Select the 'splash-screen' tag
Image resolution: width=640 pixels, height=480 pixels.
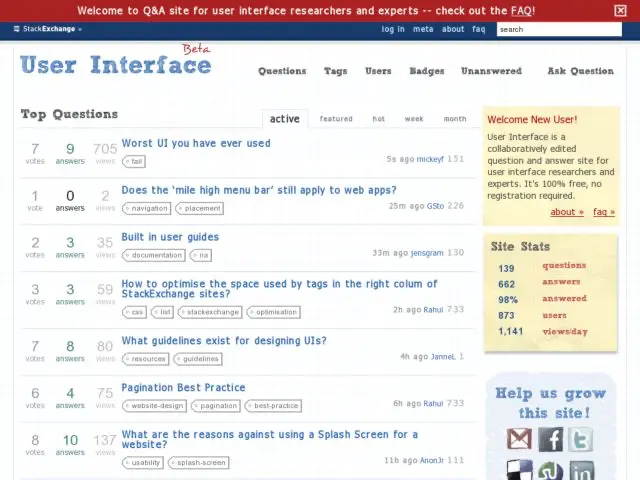click(x=198, y=462)
